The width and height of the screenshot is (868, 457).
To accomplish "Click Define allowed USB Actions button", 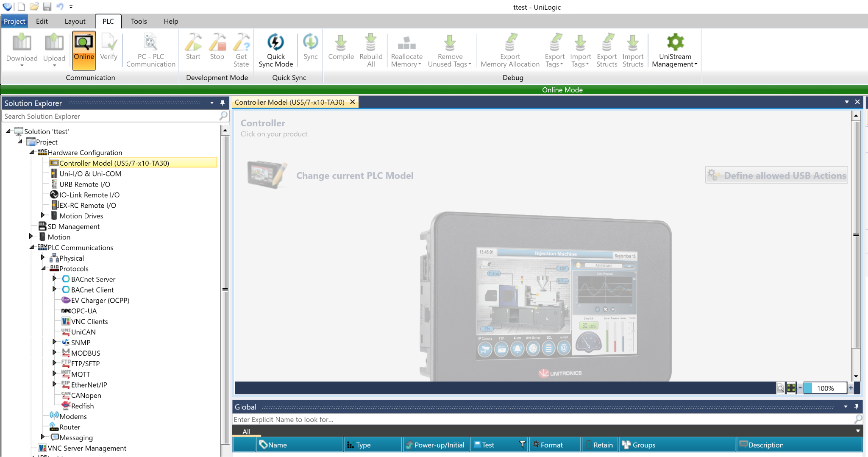I will (776, 176).
